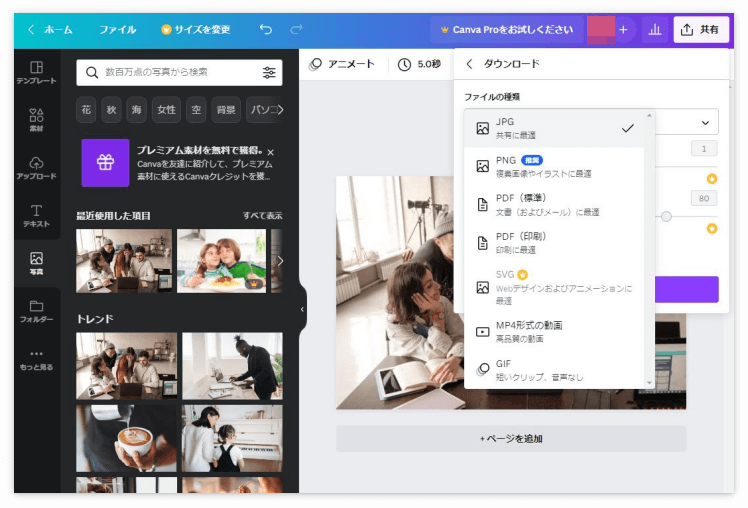Select the latte art coffee photo
This screenshot has height=508, width=748.
tap(126, 438)
